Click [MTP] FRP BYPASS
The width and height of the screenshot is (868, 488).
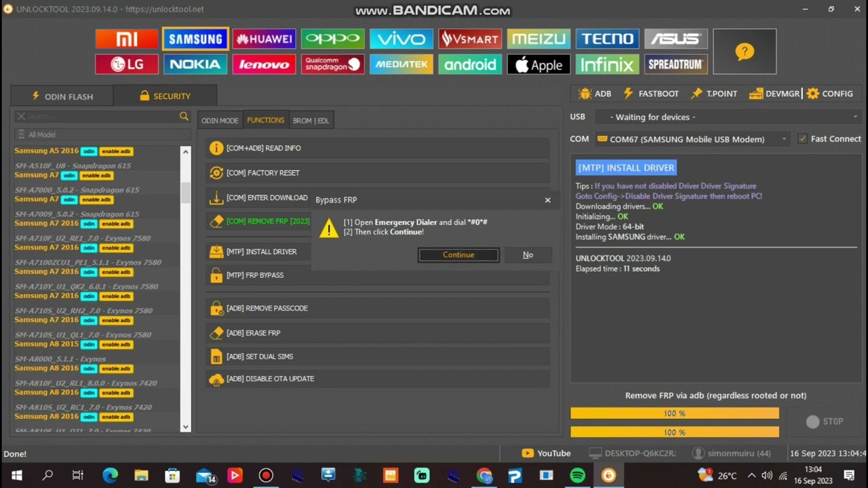(378, 275)
